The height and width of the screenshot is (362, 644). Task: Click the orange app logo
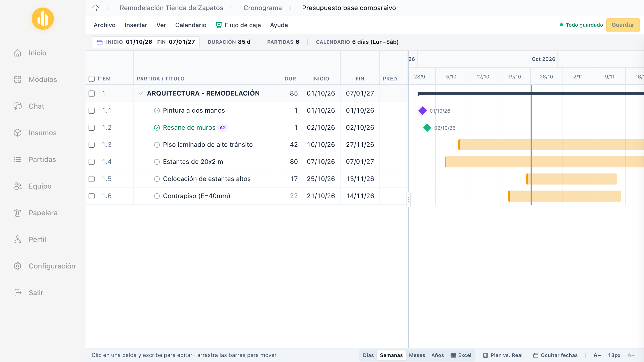click(x=43, y=19)
